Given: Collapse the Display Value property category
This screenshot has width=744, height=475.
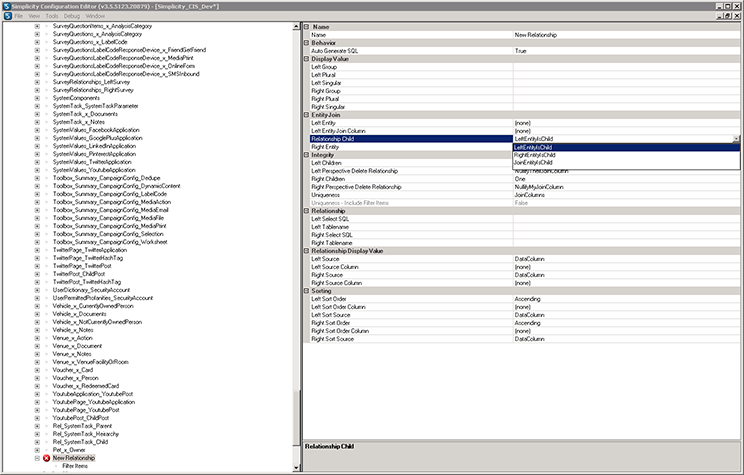Looking at the screenshot, I should point(307,59).
